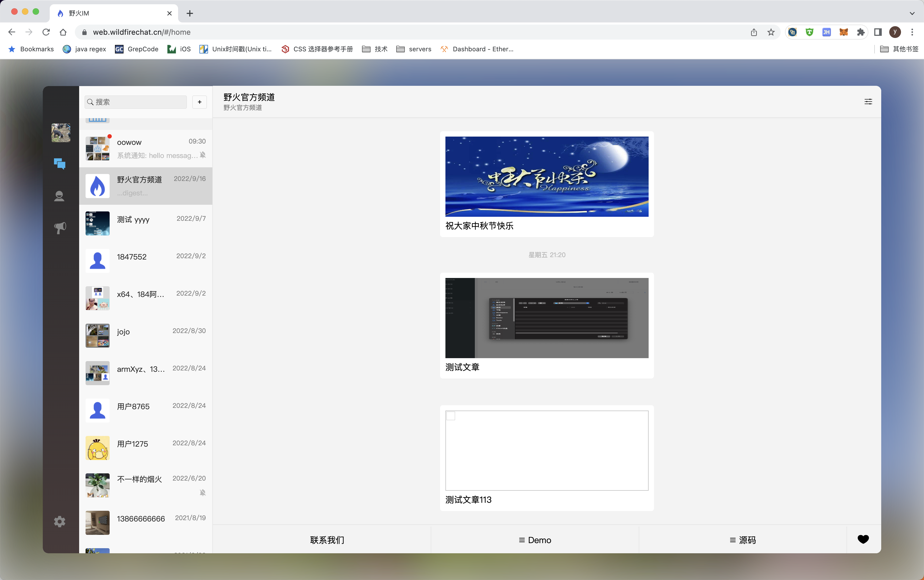Toggle the browser side panel icon
Viewport: 924px width, 580px height.
[x=877, y=32]
